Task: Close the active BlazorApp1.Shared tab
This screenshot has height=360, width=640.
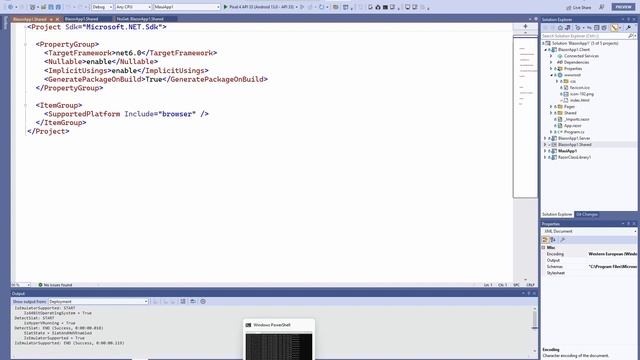Action: pyautogui.click(x=57, y=19)
